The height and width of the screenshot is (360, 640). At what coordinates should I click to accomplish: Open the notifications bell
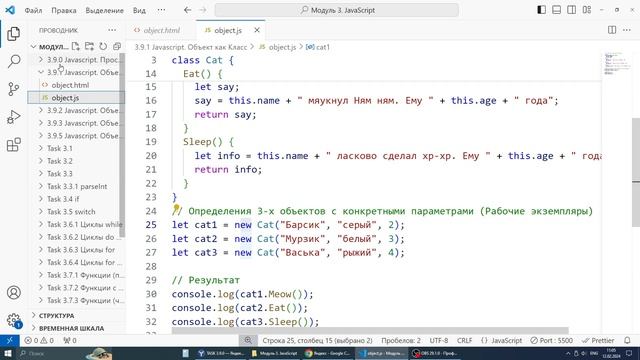tap(627, 340)
